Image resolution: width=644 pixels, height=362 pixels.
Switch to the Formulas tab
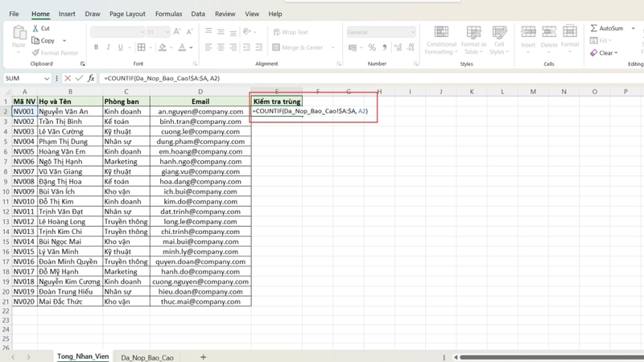click(168, 14)
